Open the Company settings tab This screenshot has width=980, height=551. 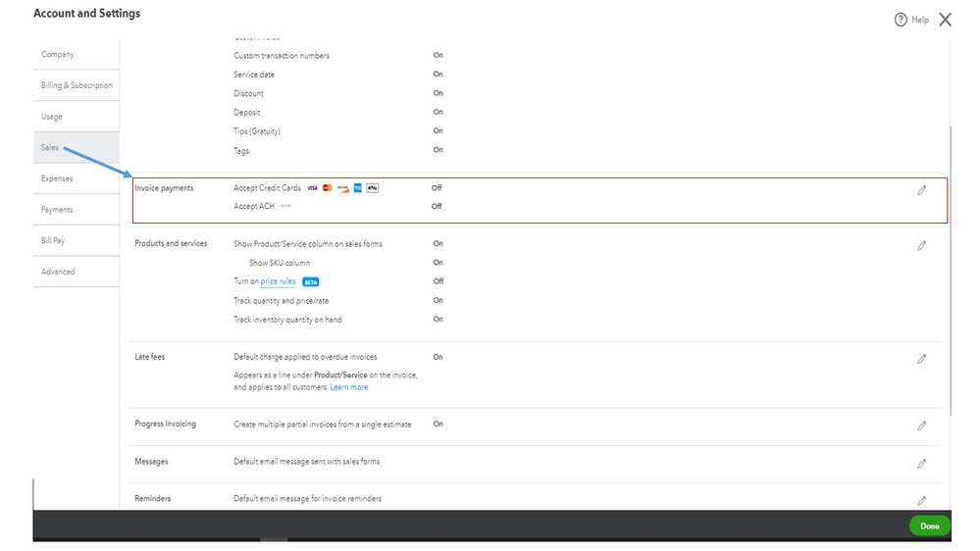pyautogui.click(x=58, y=55)
